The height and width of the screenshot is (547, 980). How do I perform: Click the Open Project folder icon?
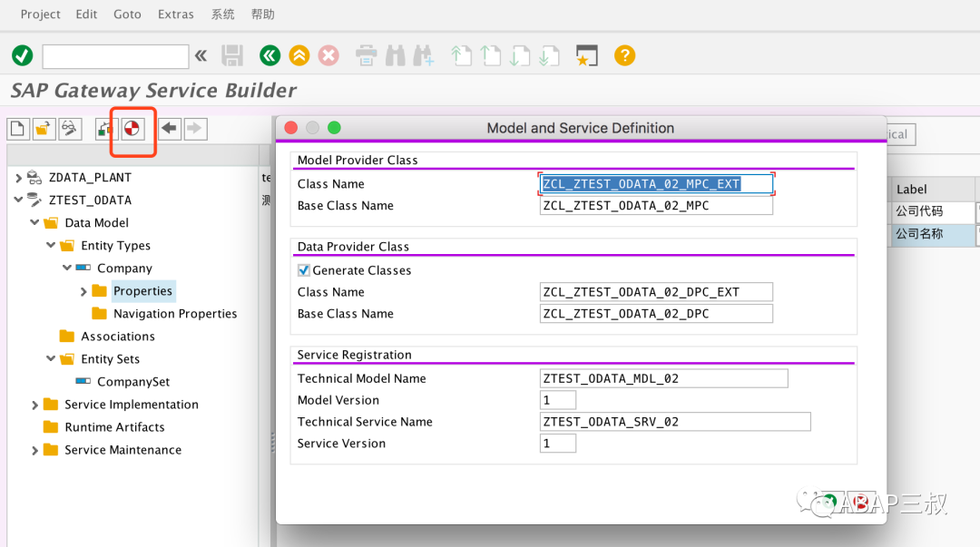click(44, 129)
